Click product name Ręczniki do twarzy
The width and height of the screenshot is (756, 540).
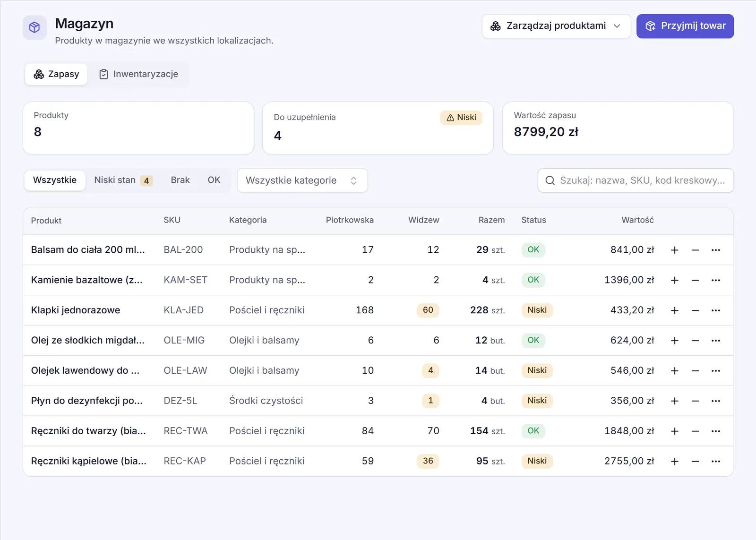(x=88, y=431)
